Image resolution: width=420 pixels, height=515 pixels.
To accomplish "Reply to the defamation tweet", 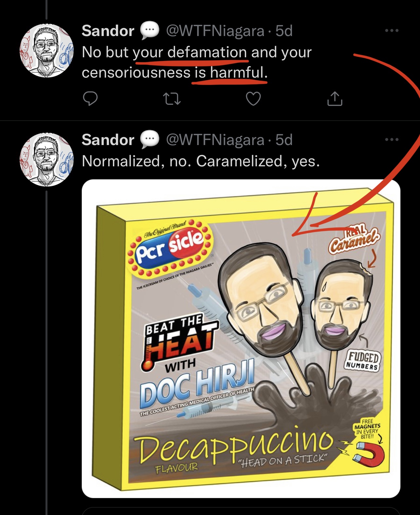I will click(x=90, y=99).
